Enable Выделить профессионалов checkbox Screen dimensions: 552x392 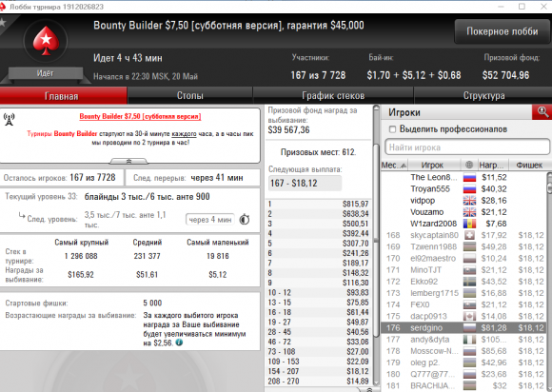coord(392,129)
